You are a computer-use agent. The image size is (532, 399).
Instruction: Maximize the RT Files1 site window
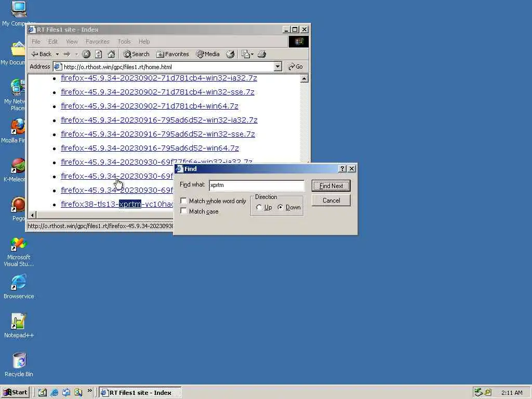coord(295,30)
